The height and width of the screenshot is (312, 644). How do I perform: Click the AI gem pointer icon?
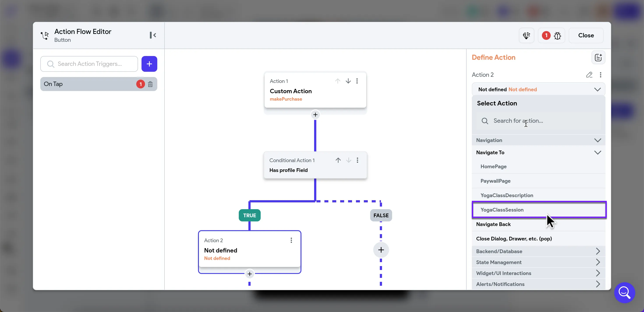click(x=526, y=35)
